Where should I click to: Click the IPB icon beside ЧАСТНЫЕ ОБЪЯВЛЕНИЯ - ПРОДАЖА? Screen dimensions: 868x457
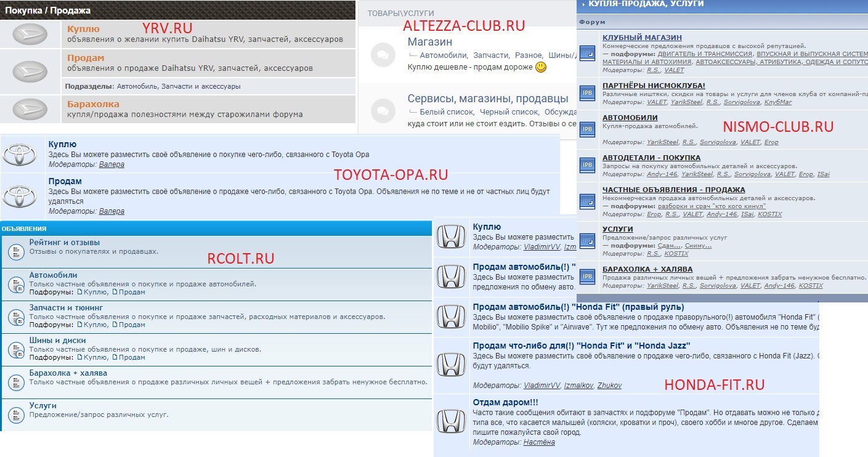point(588,201)
